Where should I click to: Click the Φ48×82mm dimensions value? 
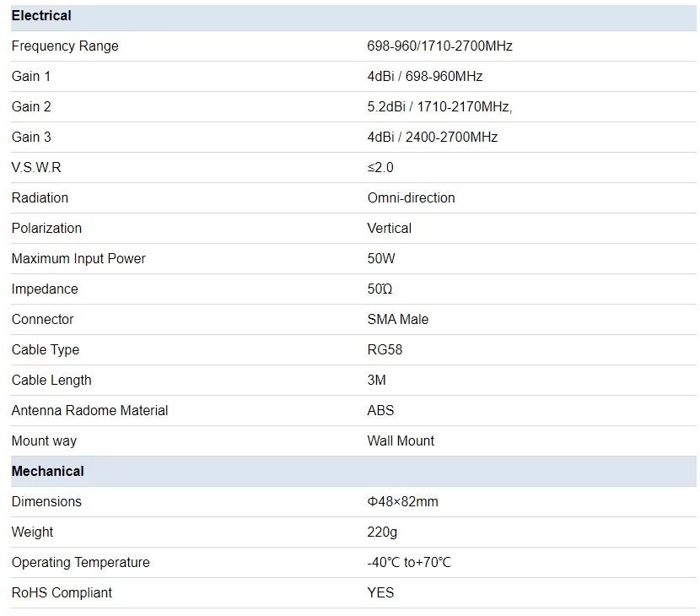tap(402, 501)
